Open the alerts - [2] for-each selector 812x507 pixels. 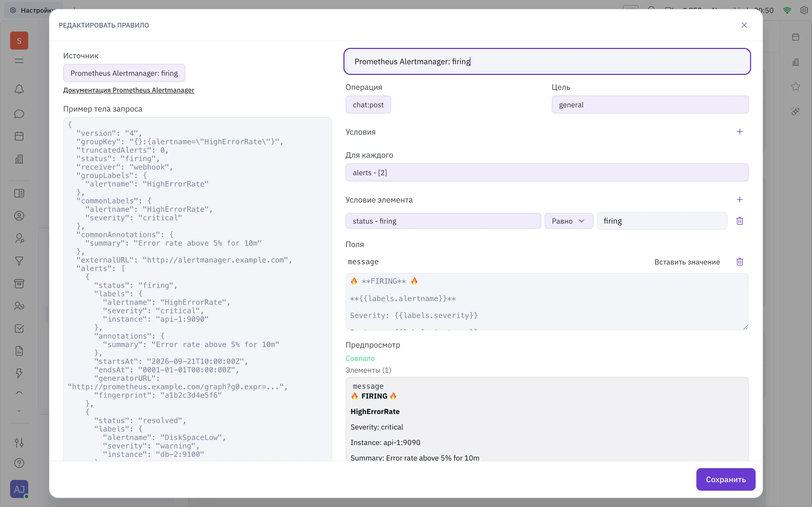point(547,173)
